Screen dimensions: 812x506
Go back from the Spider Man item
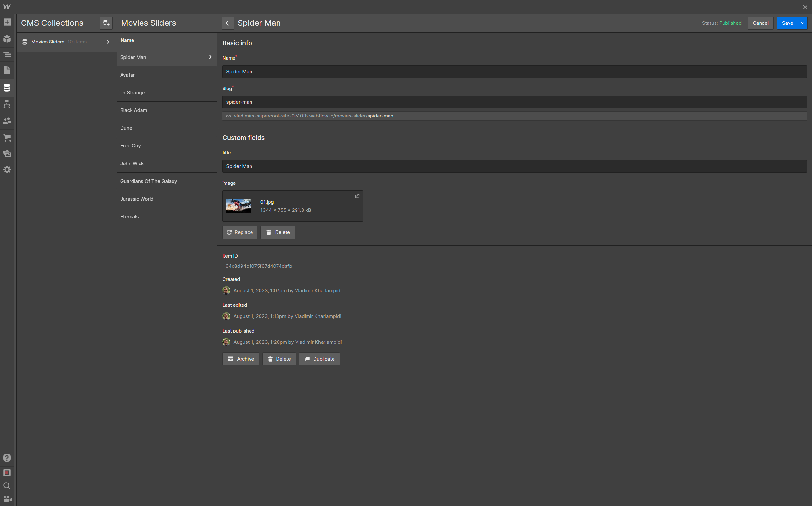click(228, 23)
